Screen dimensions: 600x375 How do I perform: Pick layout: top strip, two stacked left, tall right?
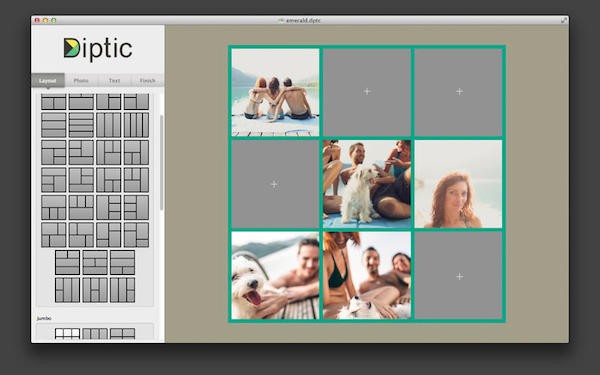(x=54, y=180)
